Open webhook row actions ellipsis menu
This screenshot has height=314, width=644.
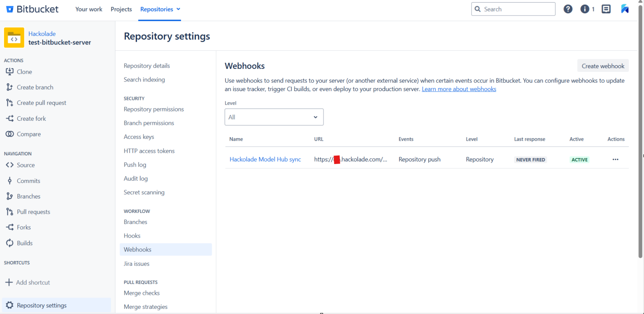pos(616,159)
